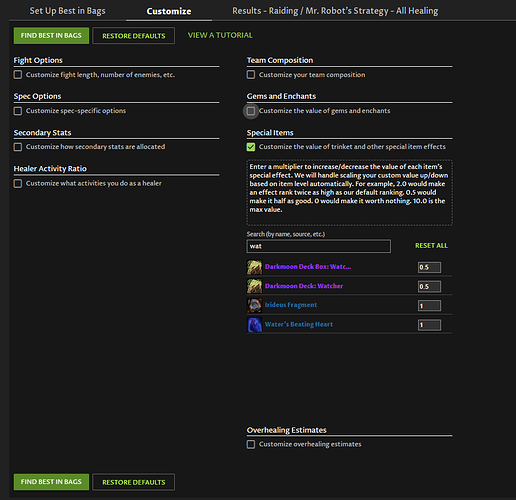This screenshot has height=500, width=516.
Task: Click Reset All special item values
Action: click(431, 246)
